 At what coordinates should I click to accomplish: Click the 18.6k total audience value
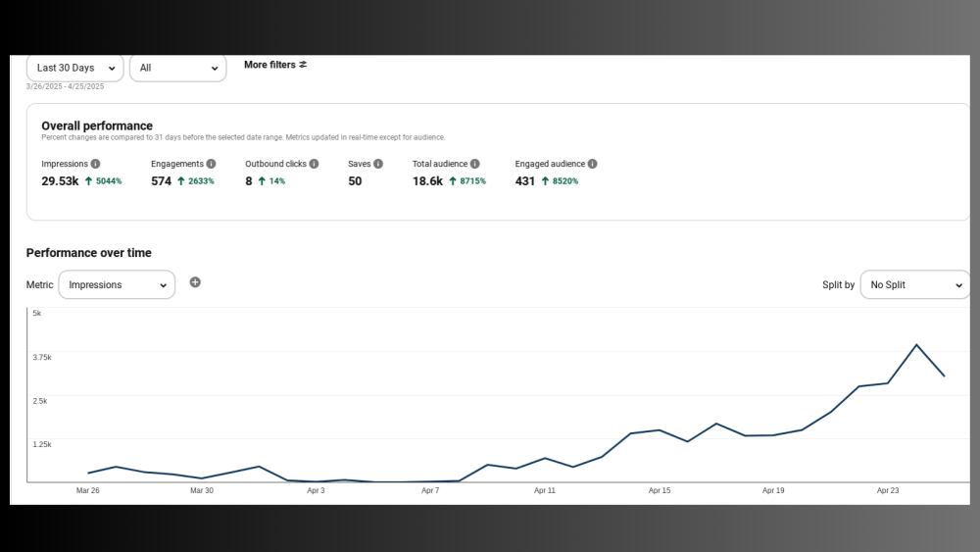pyautogui.click(x=427, y=181)
